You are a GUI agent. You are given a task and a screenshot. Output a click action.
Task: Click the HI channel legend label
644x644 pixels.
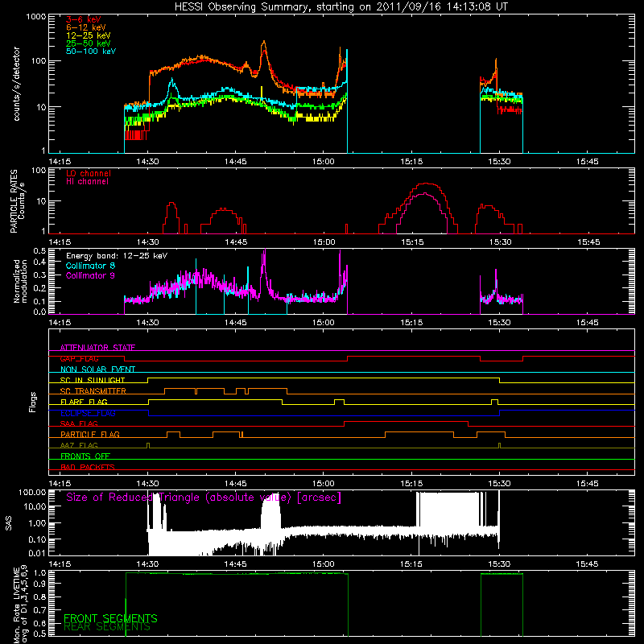[x=87, y=182]
